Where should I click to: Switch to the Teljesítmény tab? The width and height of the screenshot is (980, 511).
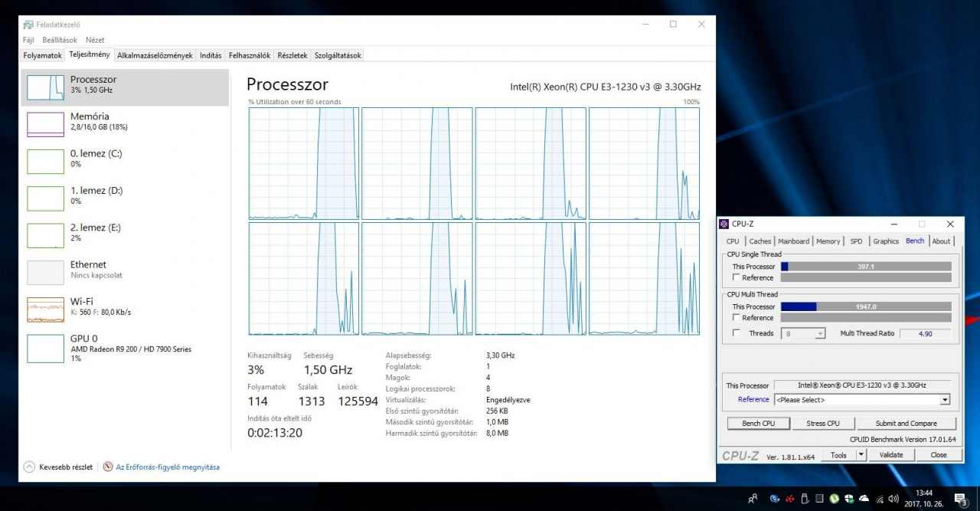pos(90,54)
